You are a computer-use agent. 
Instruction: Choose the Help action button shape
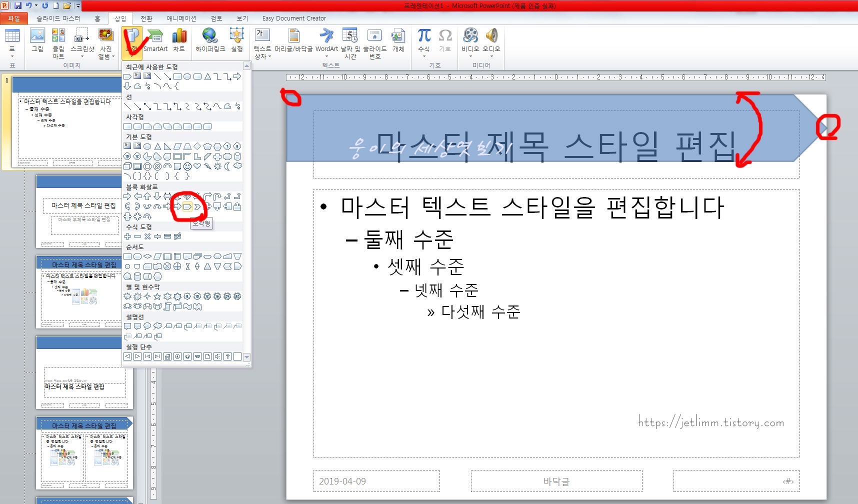click(227, 356)
